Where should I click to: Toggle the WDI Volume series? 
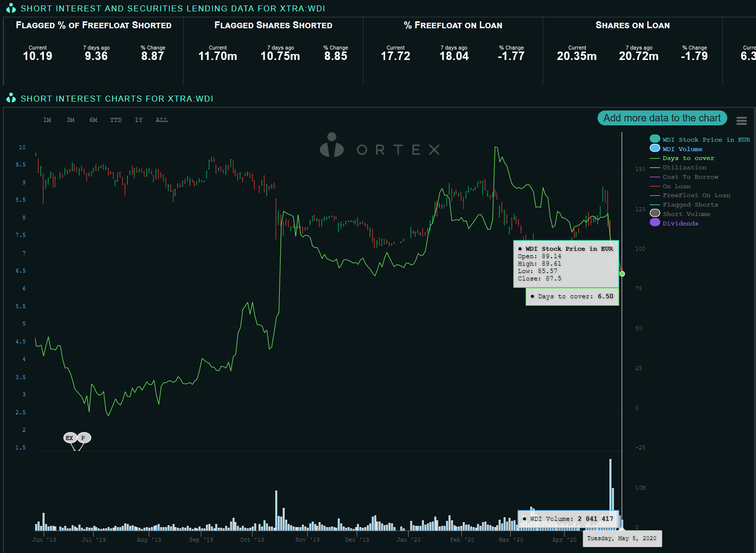coord(682,149)
